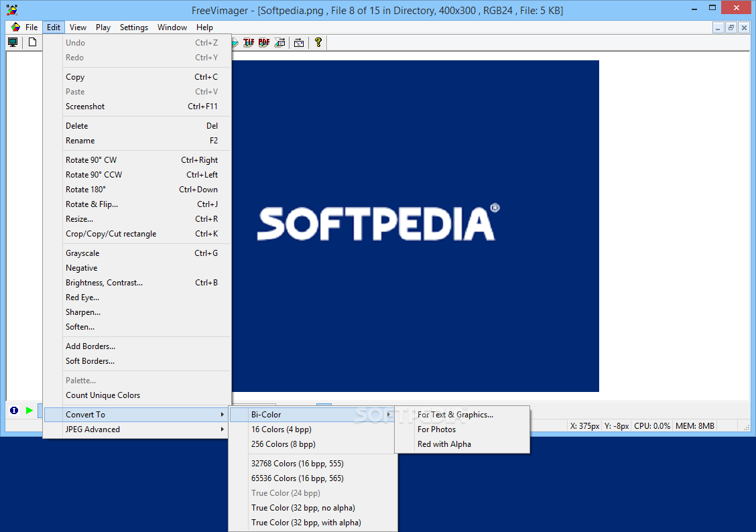The width and height of the screenshot is (756, 532).
Task: Choose Rotate 90° CCW
Action: click(x=137, y=175)
